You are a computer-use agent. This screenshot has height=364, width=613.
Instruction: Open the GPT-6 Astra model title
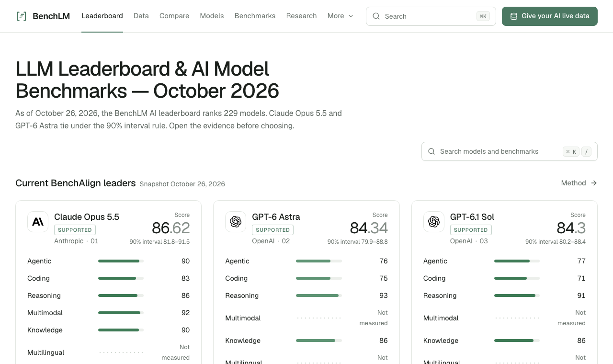pos(276,217)
